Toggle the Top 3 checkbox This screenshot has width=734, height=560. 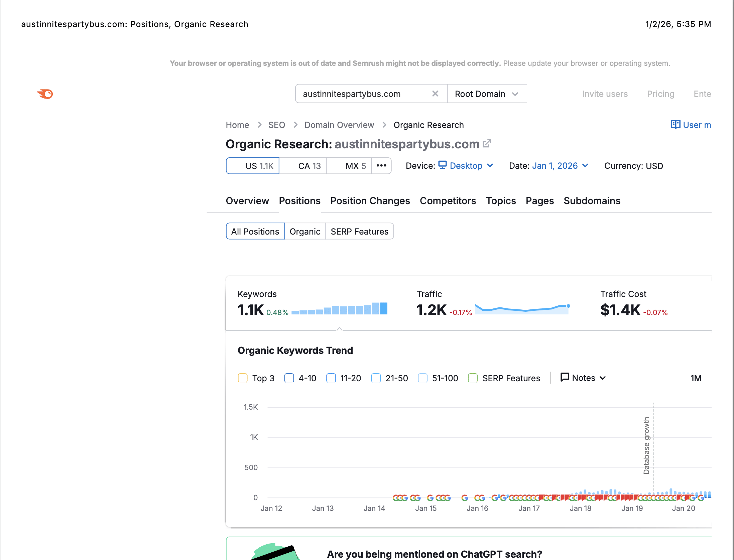pyautogui.click(x=243, y=378)
